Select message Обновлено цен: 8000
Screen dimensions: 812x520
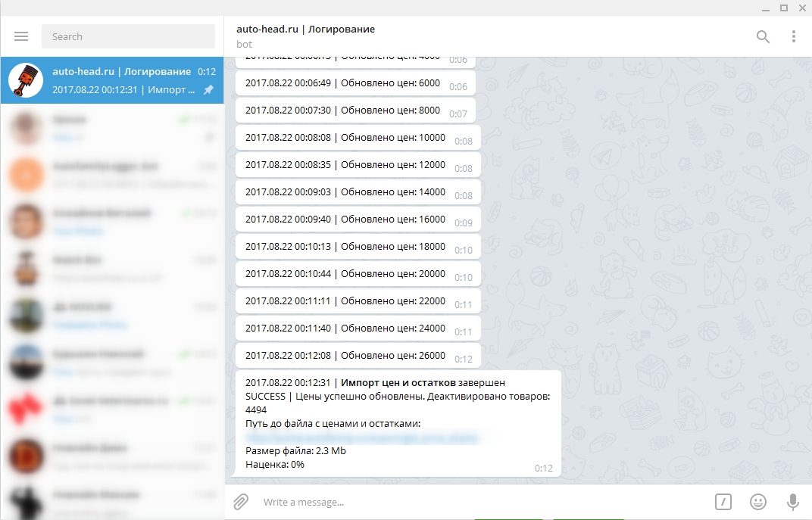click(355, 111)
